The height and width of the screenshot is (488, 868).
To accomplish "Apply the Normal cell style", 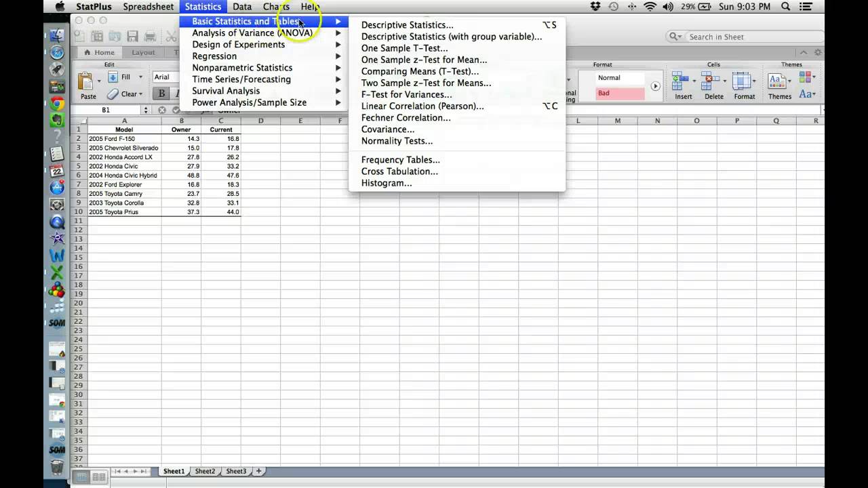I will tap(620, 78).
